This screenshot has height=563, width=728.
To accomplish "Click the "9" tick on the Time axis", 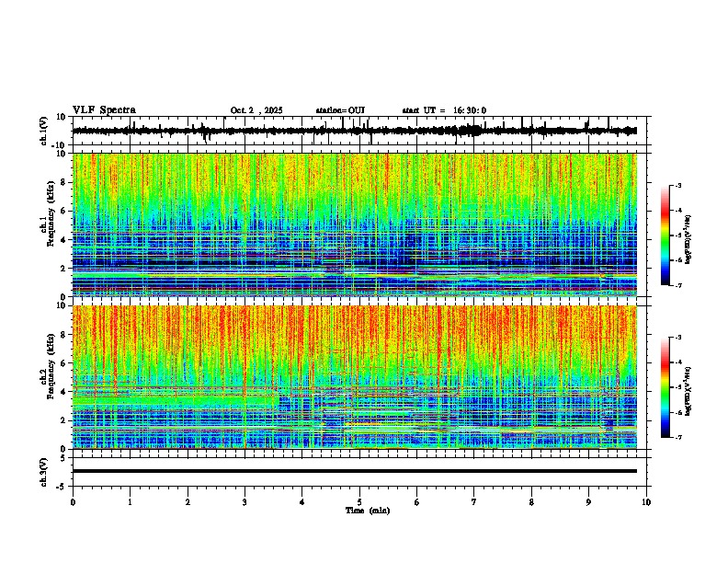I will pyautogui.click(x=588, y=502).
